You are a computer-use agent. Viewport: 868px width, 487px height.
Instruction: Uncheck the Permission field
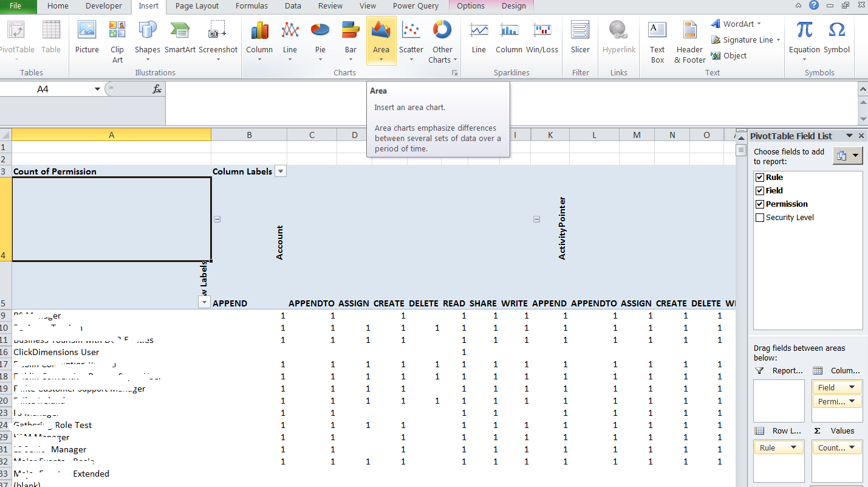pyautogui.click(x=759, y=204)
